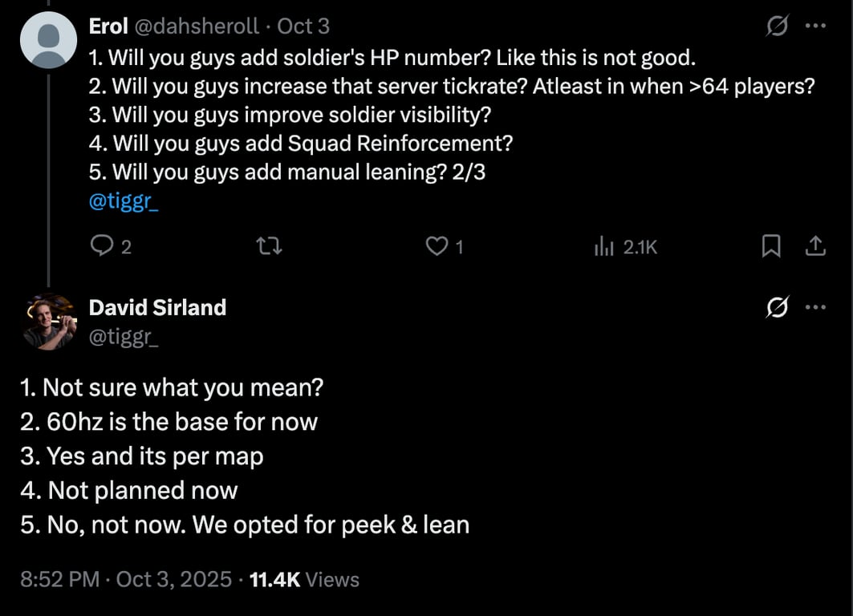Open the Oct 3 timestamp on Erol's post
853x616 pixels.
[x=303, y=26]
